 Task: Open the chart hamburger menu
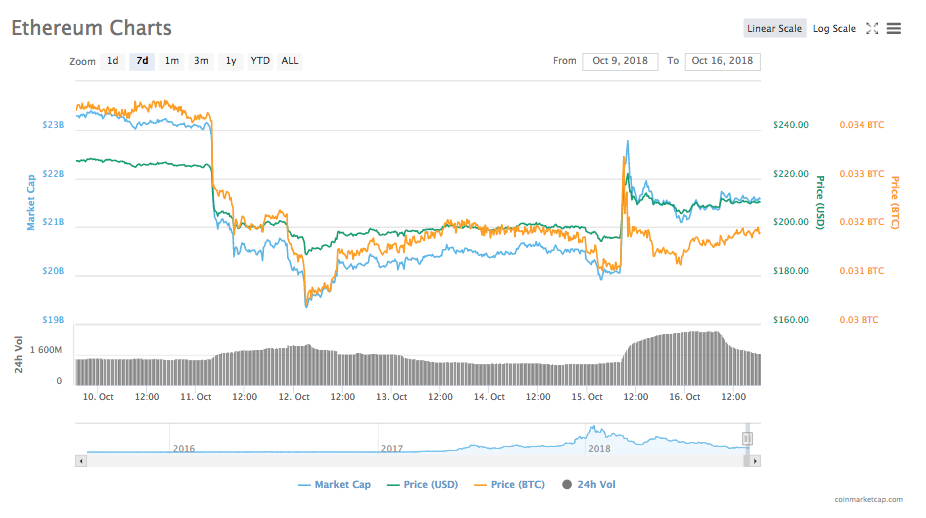coord(894,28)
